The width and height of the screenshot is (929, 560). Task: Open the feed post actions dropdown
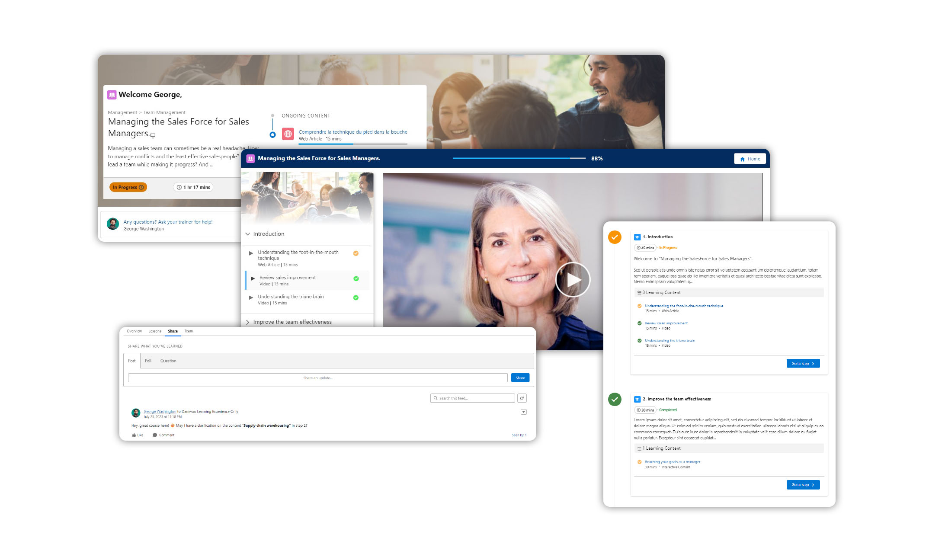pos(523,412)
